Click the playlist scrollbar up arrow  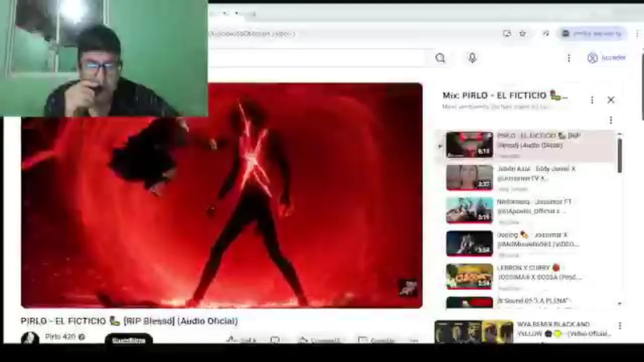pyautogui.click(x=619, y=134)
